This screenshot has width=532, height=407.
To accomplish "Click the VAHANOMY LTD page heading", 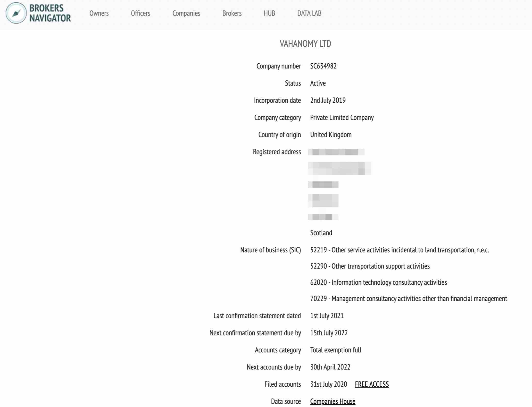I will [x=305, y=44].
